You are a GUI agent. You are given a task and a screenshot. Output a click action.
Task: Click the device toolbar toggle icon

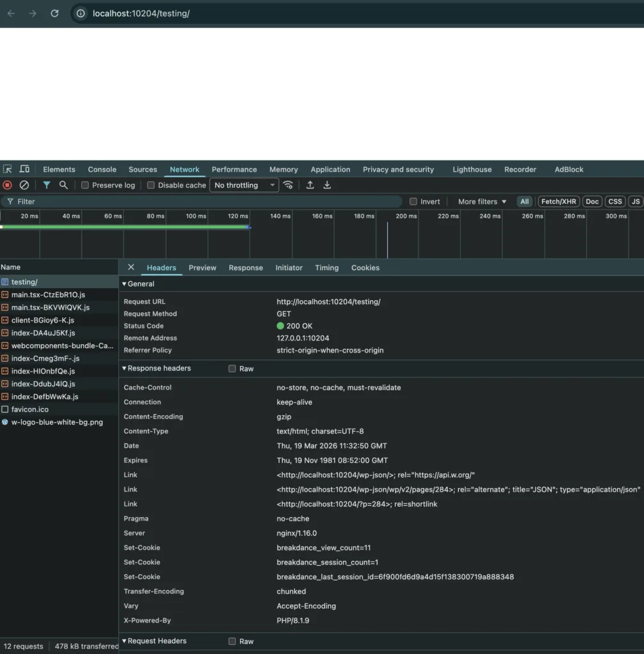[x=24, y=169]
